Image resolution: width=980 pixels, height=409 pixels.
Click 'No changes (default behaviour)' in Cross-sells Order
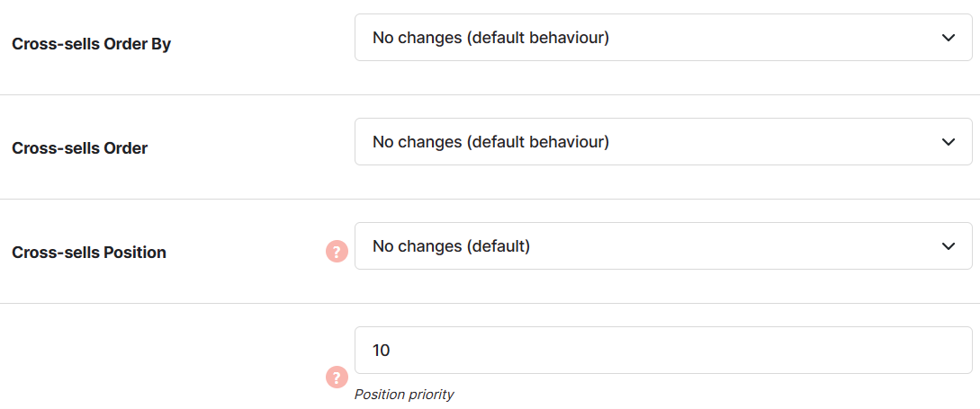coord(490,142)
